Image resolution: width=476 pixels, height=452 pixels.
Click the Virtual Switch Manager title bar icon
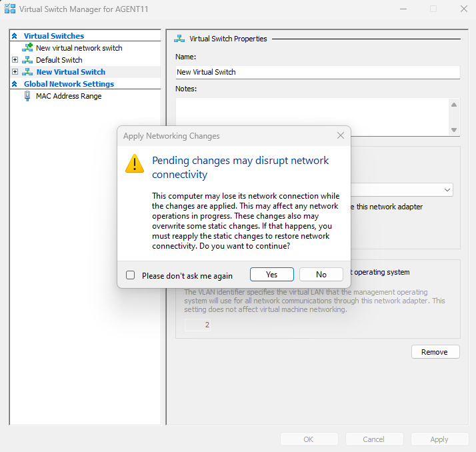pyautogui.click(x=10, y=9)
